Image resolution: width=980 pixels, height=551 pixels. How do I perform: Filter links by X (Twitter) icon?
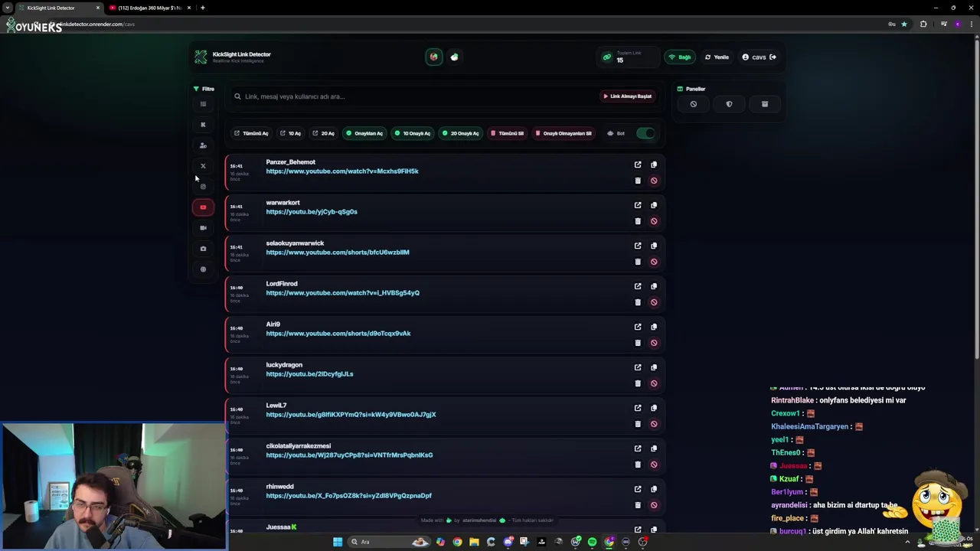pos(203,166)
